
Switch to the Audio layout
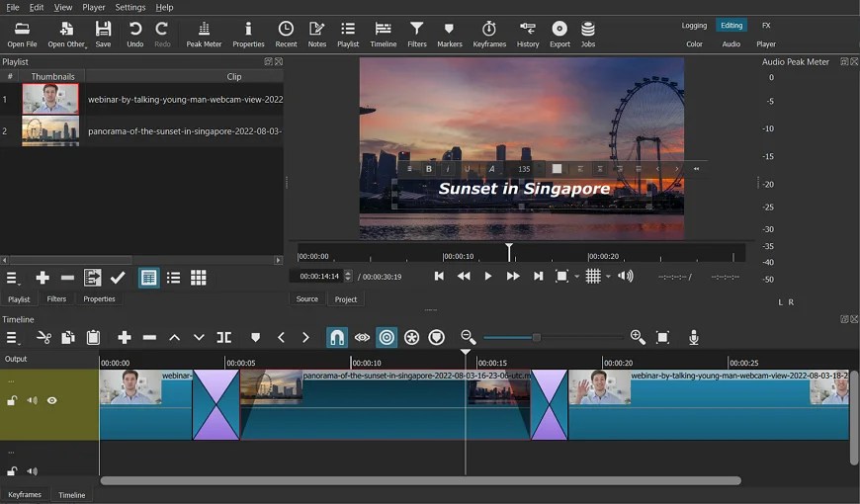731,43
